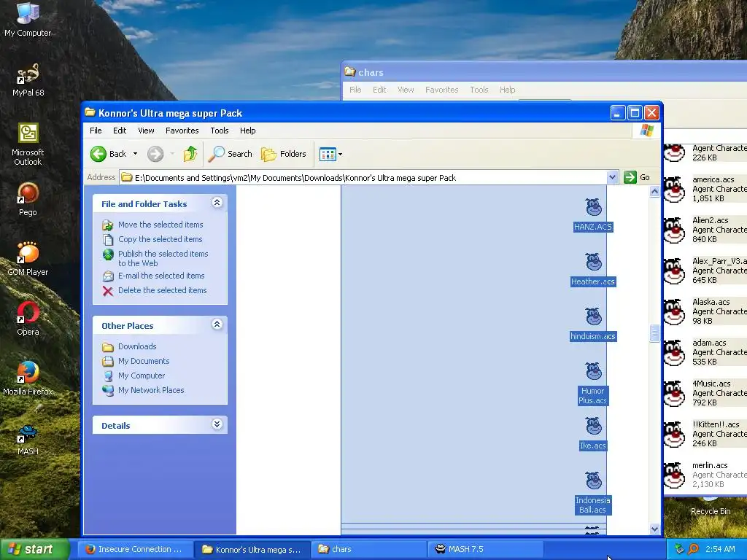The image size is (747, 560).
Task: Select the hinduism.acs file icon
Action: (593, 316)
